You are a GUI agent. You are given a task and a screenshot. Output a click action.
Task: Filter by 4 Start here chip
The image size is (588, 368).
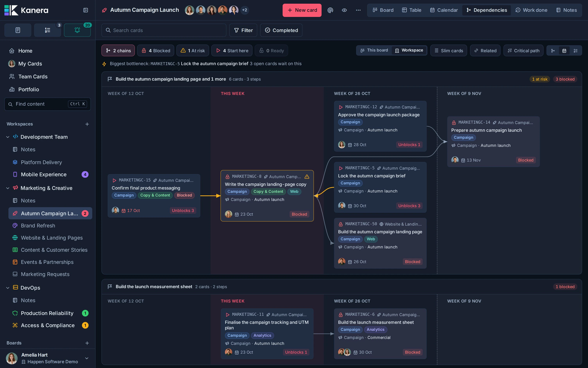pos(232,51)
